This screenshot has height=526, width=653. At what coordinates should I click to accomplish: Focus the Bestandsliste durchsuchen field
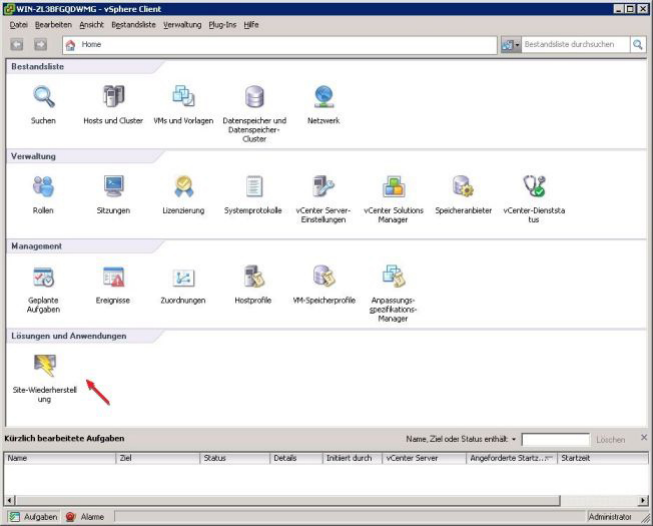pyautogui.click(x=575, y=45)
